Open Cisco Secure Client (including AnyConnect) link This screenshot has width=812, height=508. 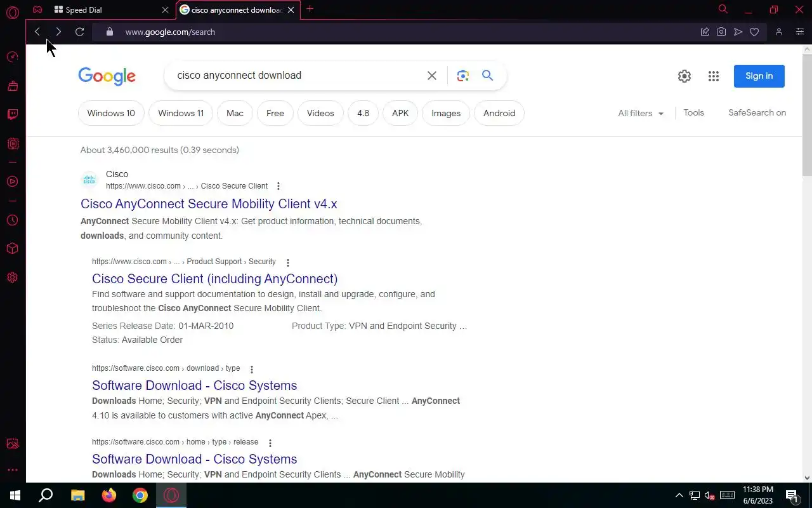[214, 279]
